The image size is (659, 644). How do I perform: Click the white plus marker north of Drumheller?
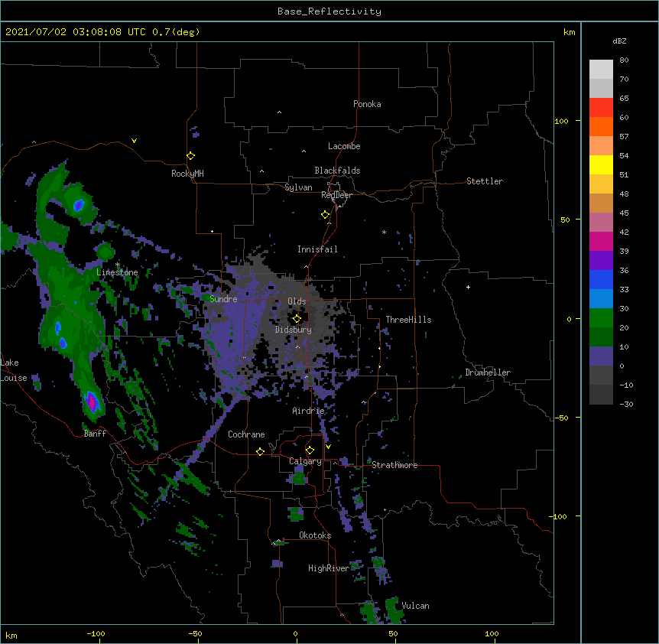click(x=468, y=287)
